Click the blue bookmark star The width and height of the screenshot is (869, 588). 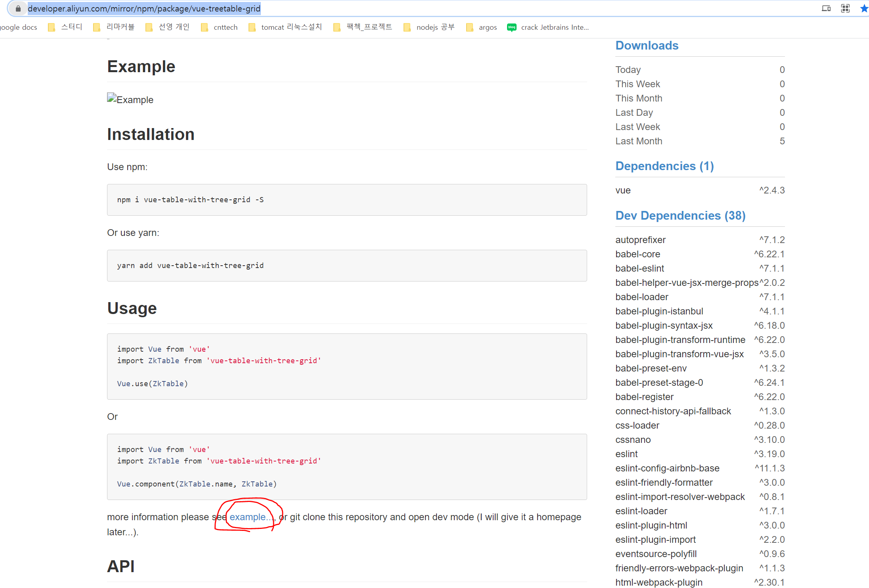(x=864, y=8)
